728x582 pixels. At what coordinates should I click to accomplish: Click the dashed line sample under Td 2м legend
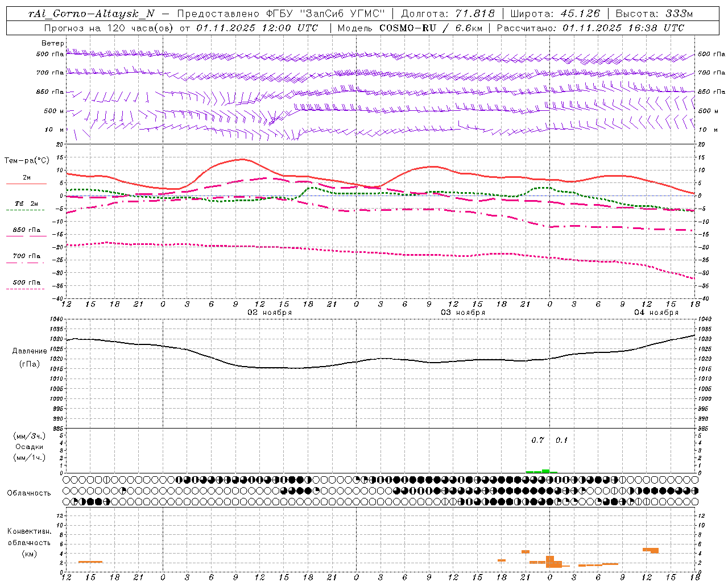(x=26, y=210)
